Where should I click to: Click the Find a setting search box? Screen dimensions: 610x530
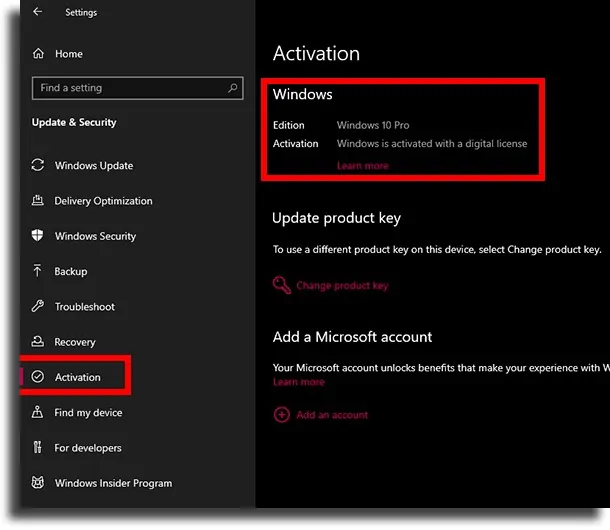138,88
